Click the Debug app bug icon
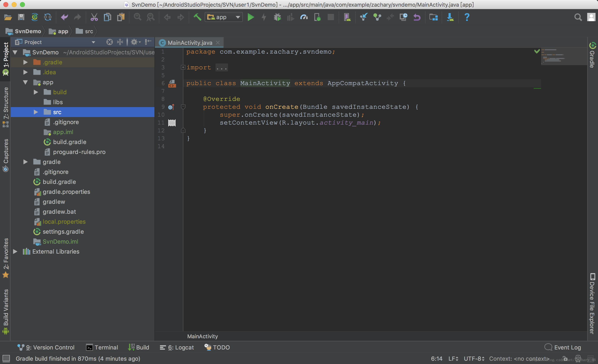Screen dimensions: 598x364 coord(277,17)
